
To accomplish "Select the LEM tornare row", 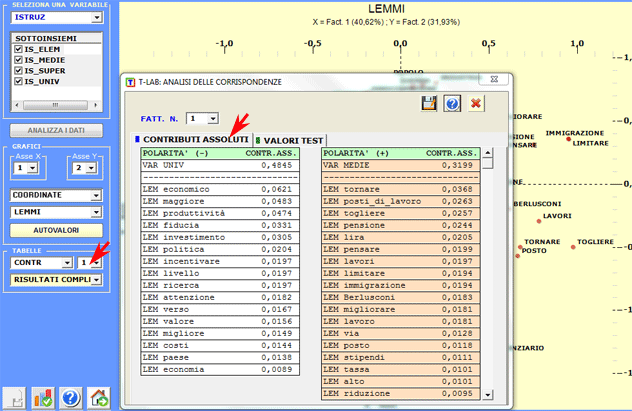I will pyautogui.click(x=401, y=189).
